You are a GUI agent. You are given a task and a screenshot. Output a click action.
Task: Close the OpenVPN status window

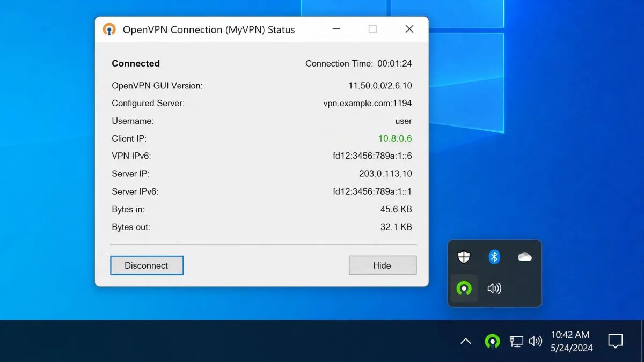click(409, 29)
